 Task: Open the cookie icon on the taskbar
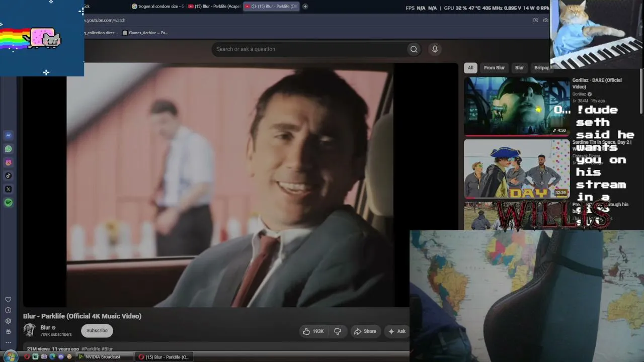click(69, 357)
